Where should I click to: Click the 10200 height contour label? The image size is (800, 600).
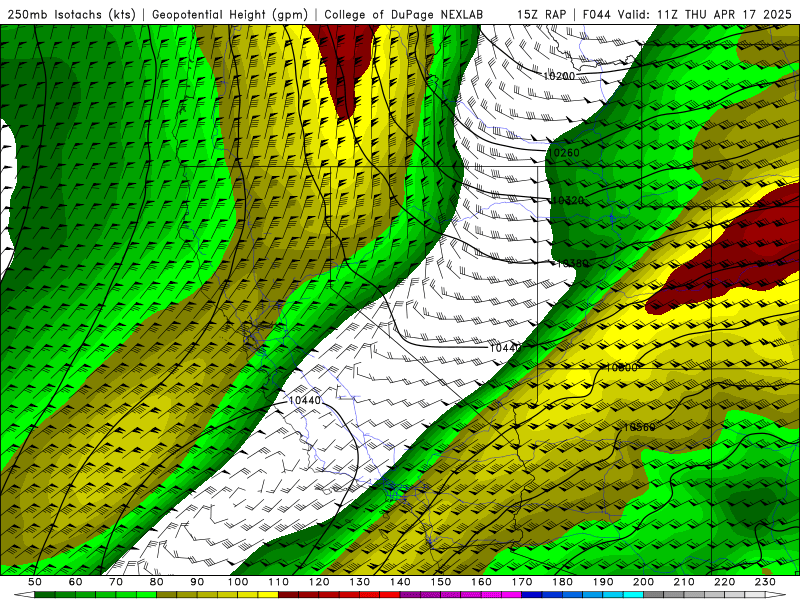(559, 76)
